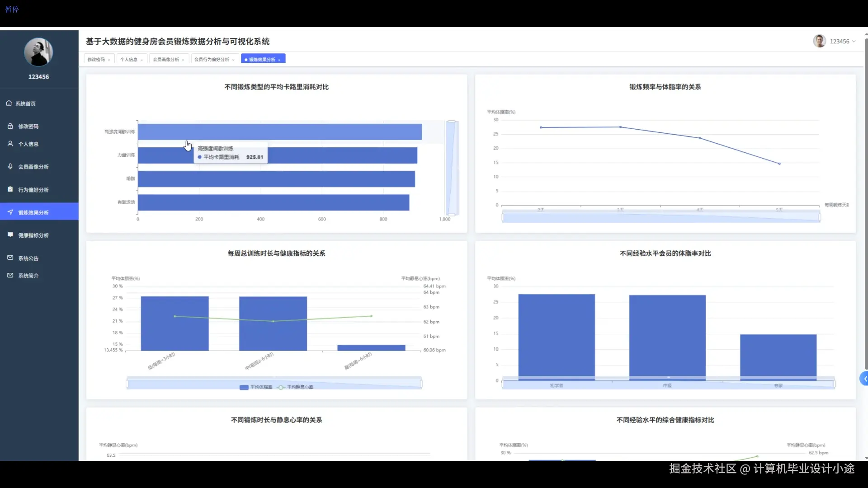This screenshot has width=868, height=488.
Task: Close the 个人信息 tab
Action: click(142, 60)
